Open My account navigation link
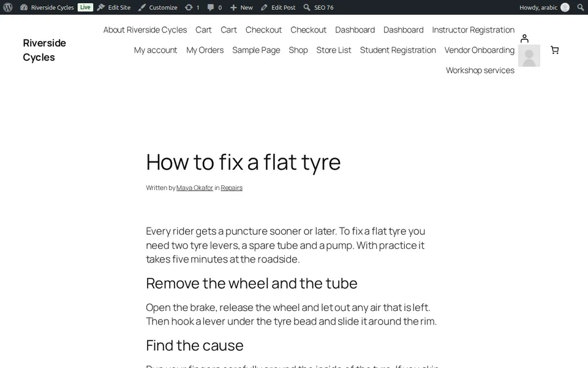Viewport: 588px width, 368px height. pos(156,50)
